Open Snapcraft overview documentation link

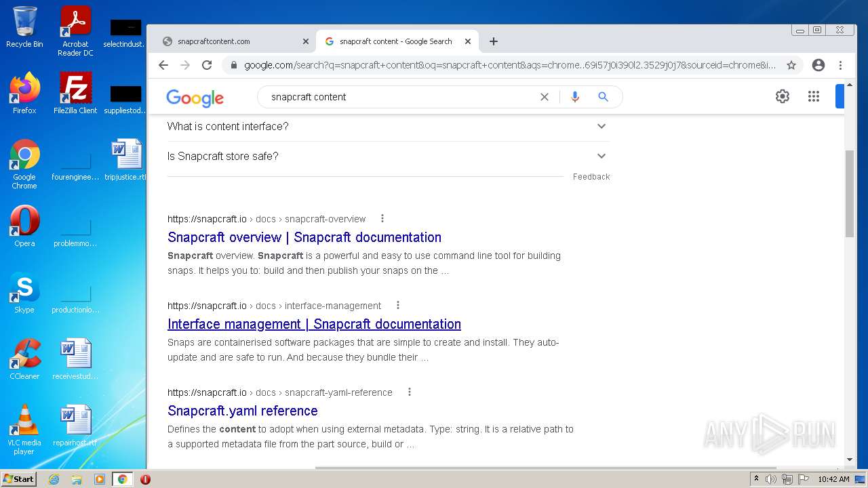click(304, 237)
